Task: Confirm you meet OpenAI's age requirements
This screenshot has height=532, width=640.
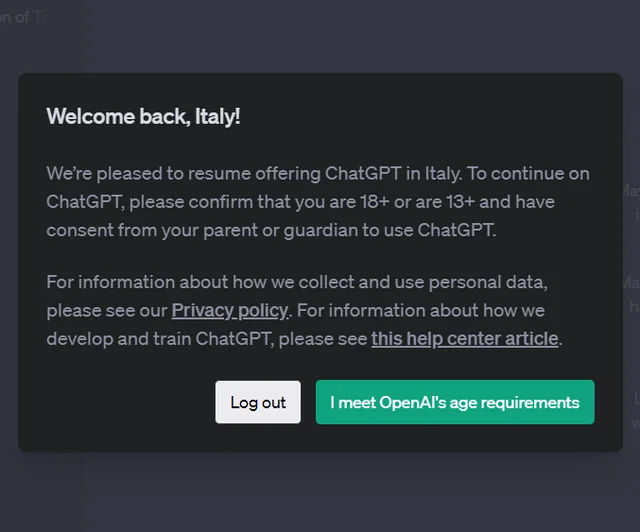Action: 455,402
